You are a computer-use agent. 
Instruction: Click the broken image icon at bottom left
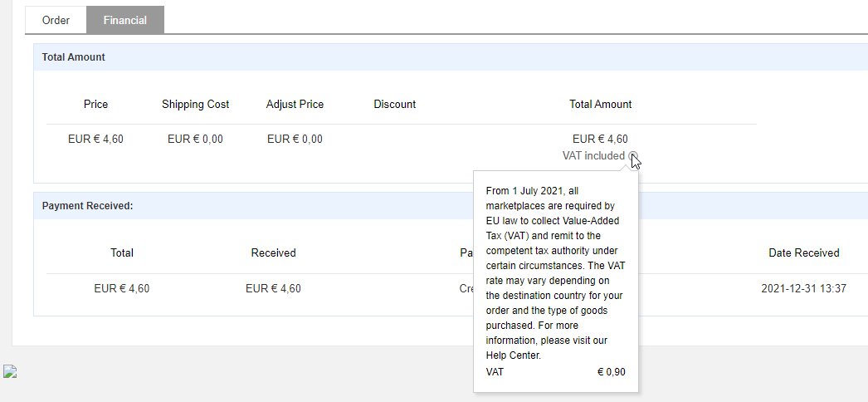[9, 371]
